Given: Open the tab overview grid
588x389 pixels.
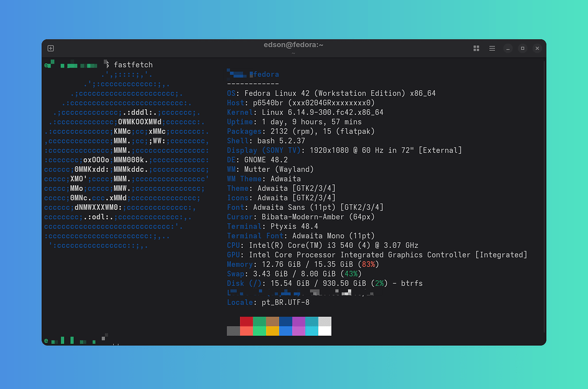Looking at the screenshot, I should tap(476, 48).
